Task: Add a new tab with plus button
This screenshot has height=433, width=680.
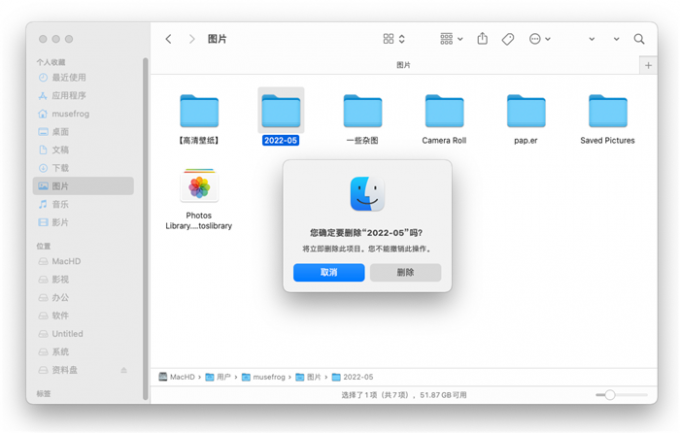Action: pos(648,66)
